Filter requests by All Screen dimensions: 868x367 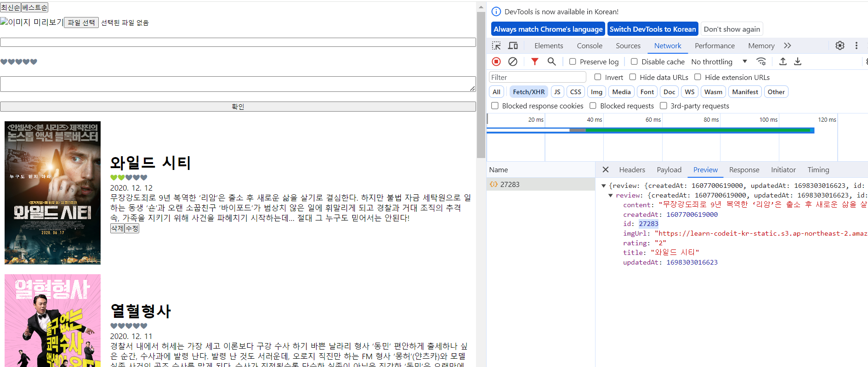click(496, 92)
